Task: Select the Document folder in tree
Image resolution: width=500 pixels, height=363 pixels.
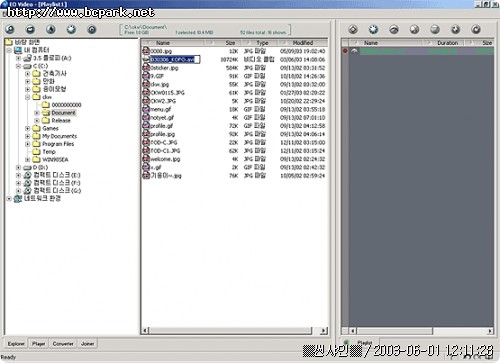Action: click(x=63, y=113)
